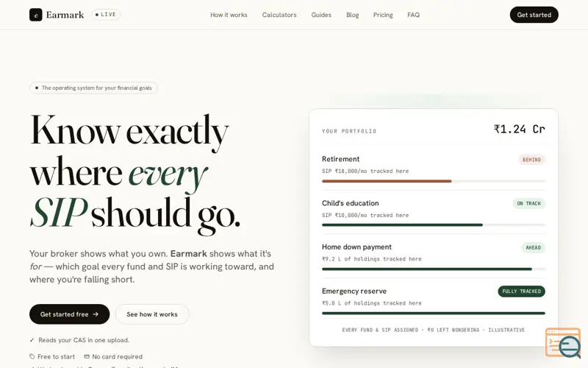Click the ON TRACK status badge
The height and width of the screenshot is (368, 588).
point(528,204)
